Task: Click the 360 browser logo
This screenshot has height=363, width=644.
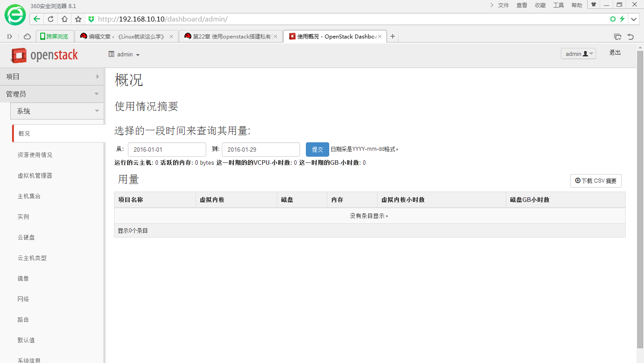Action: pyautogui.click(x=16, y=15)
